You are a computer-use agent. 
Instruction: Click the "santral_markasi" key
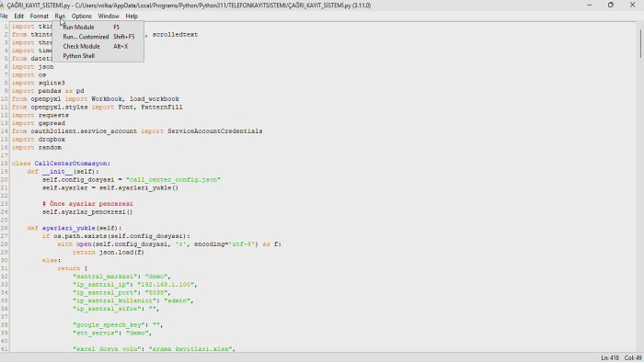point(105,277)
